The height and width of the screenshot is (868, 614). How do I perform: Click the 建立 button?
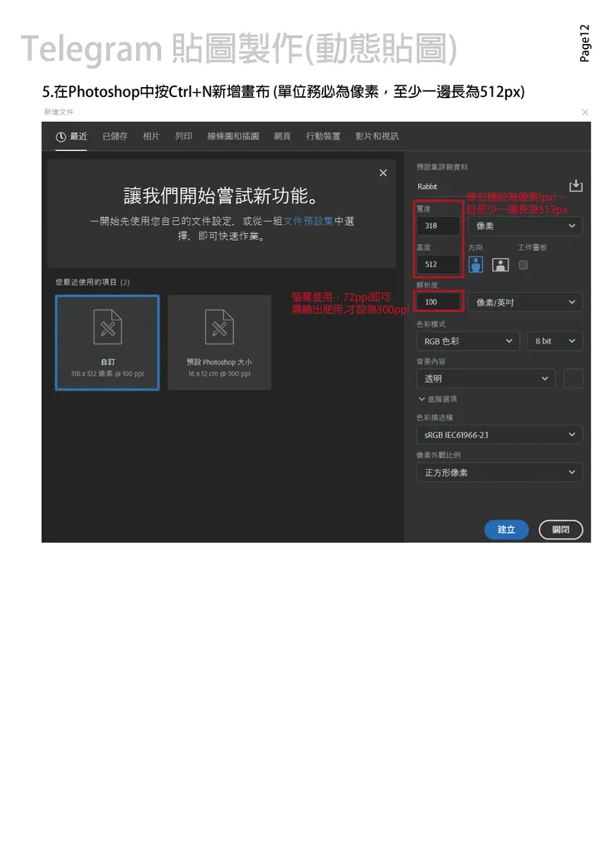pyautogui.click(x=506, y=529)
